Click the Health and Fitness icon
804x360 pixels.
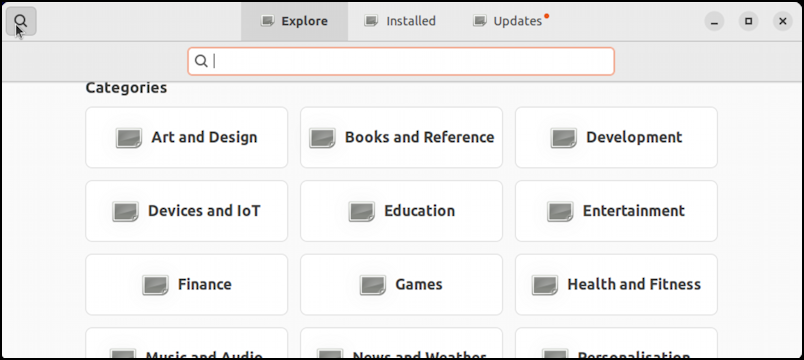tap(545, 285)
